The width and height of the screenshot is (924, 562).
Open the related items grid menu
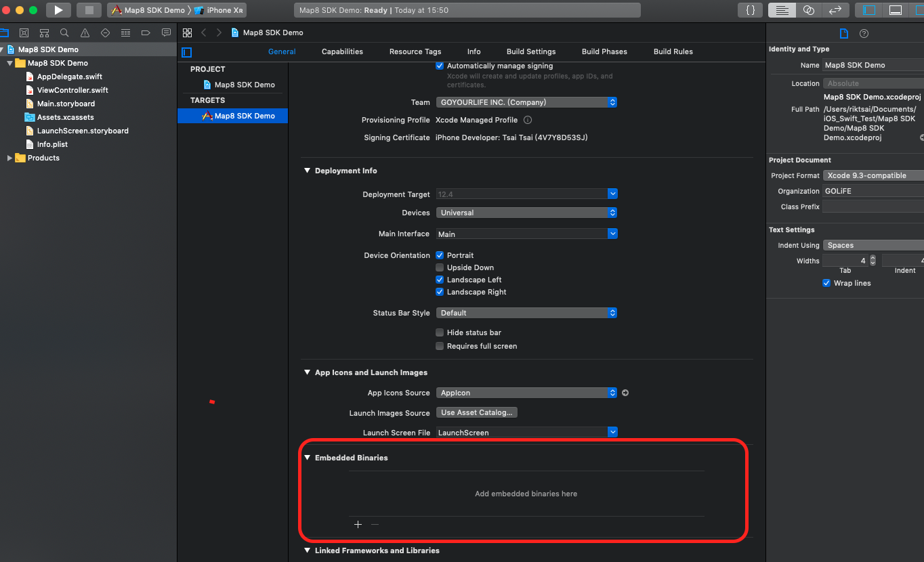tap(187, 33)
